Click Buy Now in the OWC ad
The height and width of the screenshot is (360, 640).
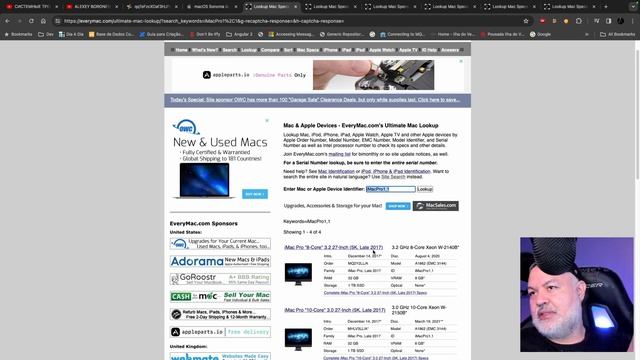click(x=255, y=194)
